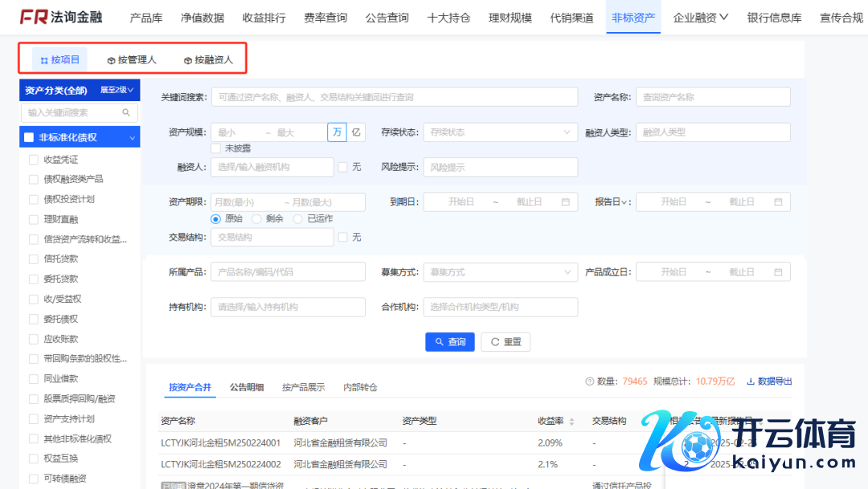The image size is (868, 489).
Task: Click the cube icon beside 按管理人
Action: (111, 60)
